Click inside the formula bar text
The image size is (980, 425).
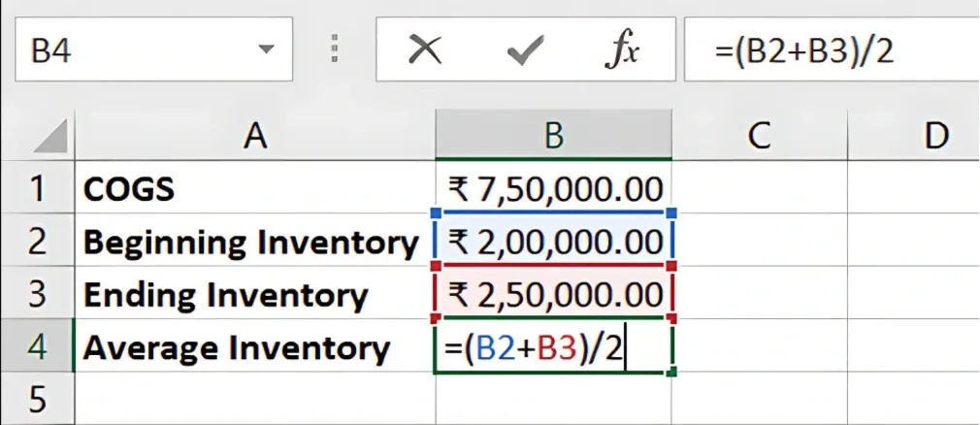pyautogui.click(x=825, y=49)
